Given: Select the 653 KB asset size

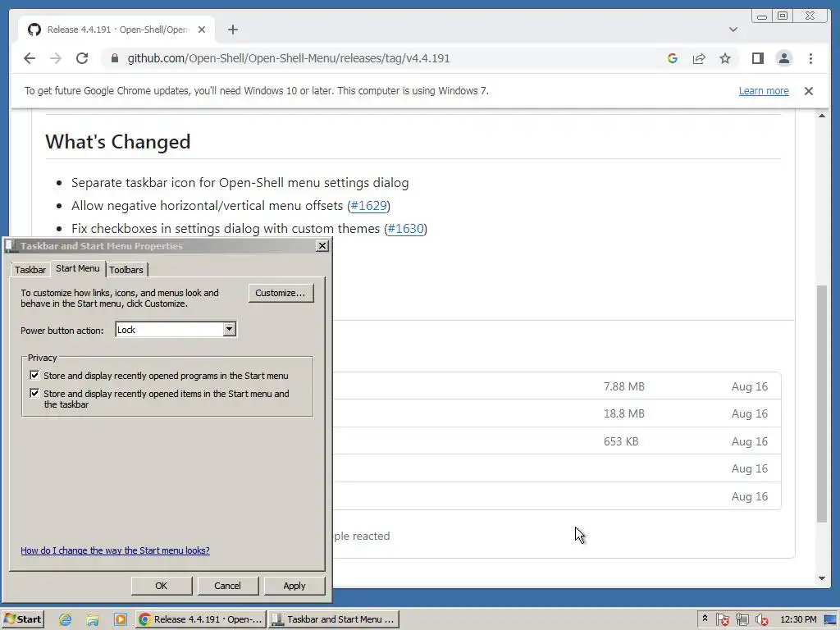Looking at the screenshot, I should click(621, 441).
